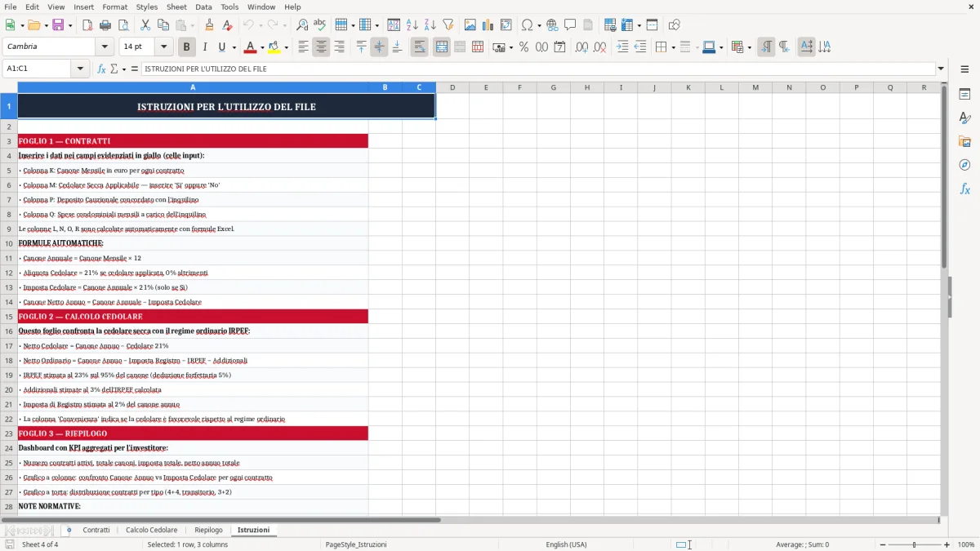Toggle Merge and Center Cells
Image resolution: width=980 pixels, height=551 pixels.
click(442, 47)
